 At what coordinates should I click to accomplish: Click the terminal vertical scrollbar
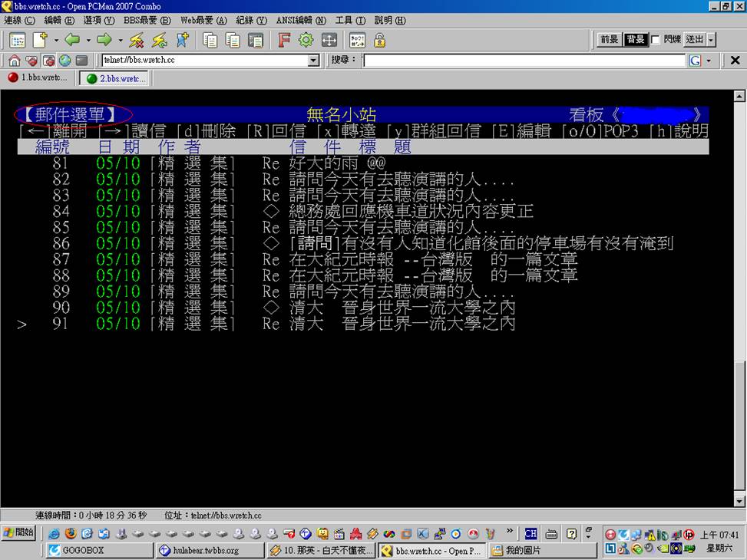[x=739, y=307]
